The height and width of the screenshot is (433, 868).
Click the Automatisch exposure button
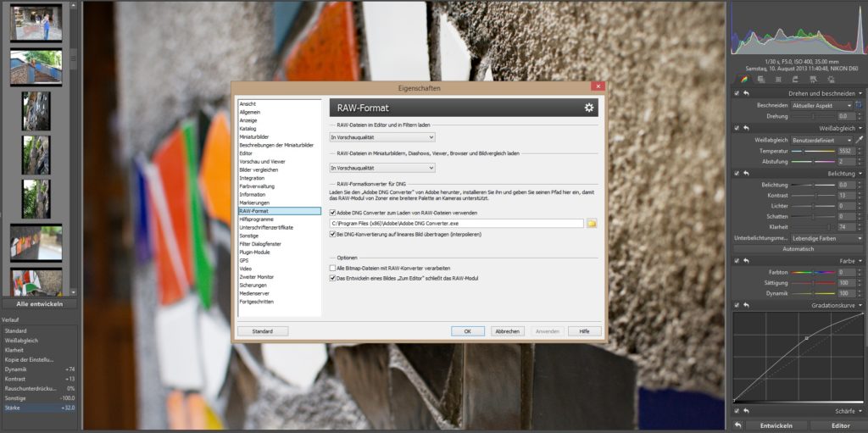coord(798,249)
